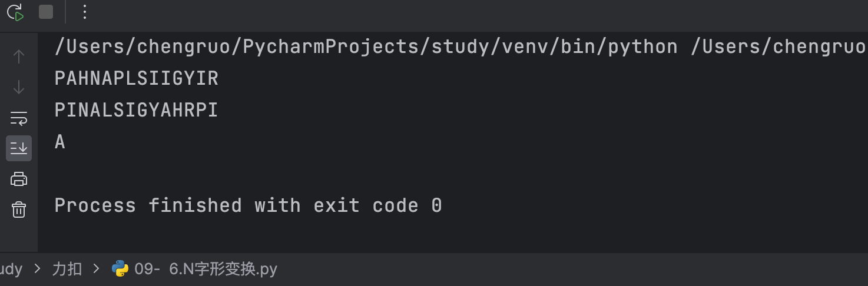Print the console output
Viewport: 868px width, 286px height.
point(19,179)
